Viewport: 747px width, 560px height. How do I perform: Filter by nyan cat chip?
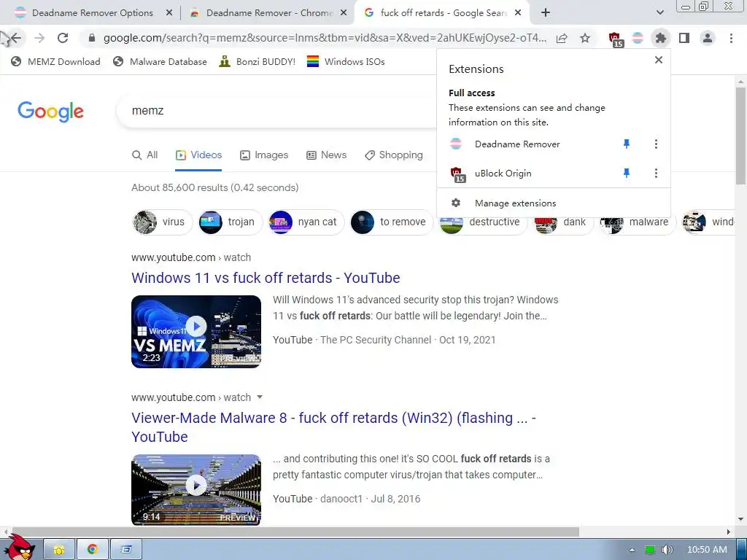306,222
